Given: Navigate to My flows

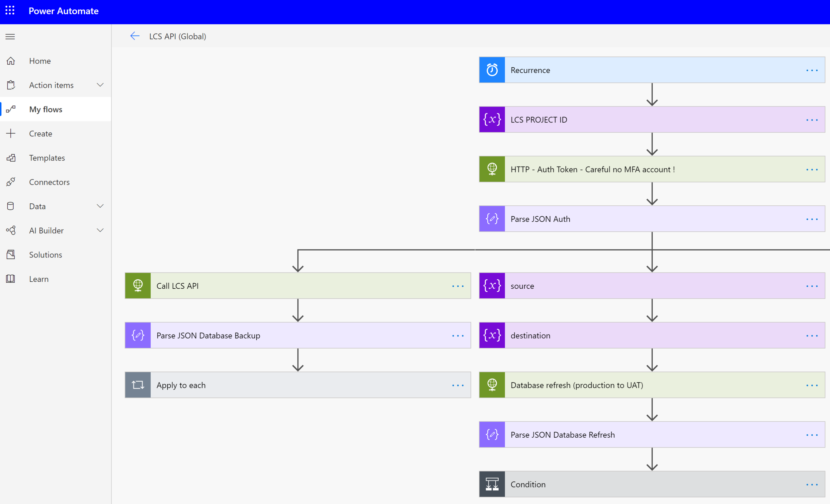Looking at the screenshot, I should click(x=45, y=109).
